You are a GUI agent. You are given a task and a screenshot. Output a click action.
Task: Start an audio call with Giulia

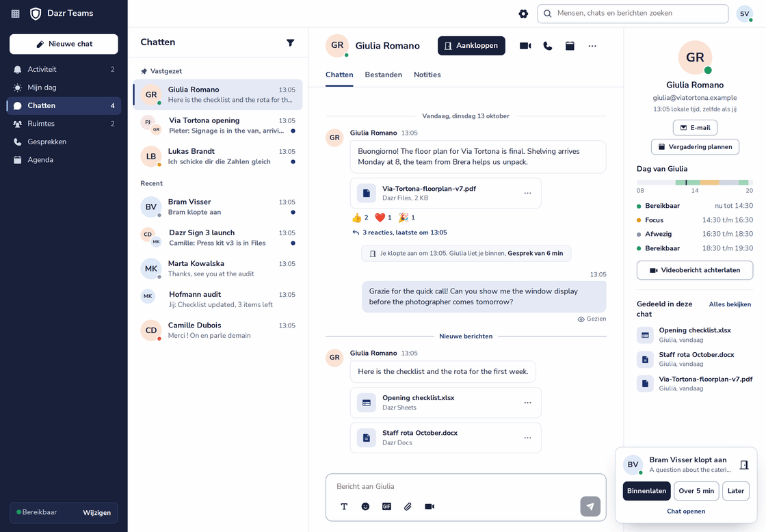pos(548,46)
